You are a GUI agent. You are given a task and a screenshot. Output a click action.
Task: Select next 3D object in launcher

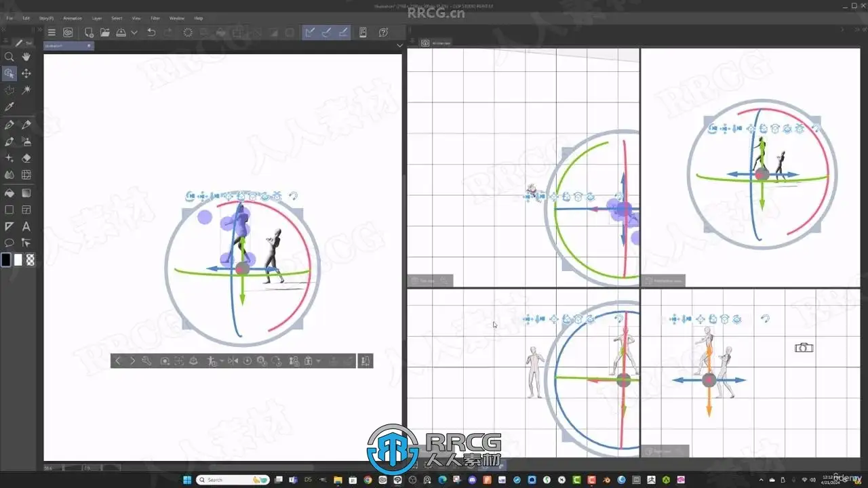tap(132, 361)
